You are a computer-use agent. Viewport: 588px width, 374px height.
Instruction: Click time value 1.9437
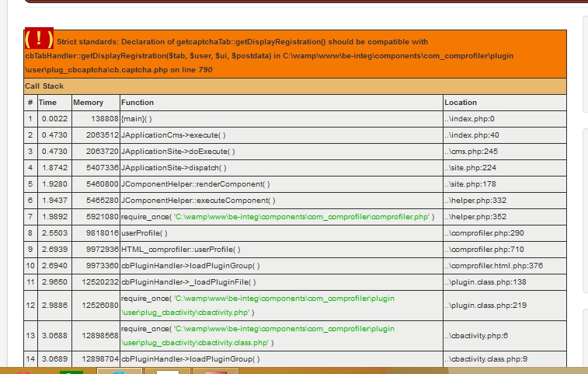54,201
